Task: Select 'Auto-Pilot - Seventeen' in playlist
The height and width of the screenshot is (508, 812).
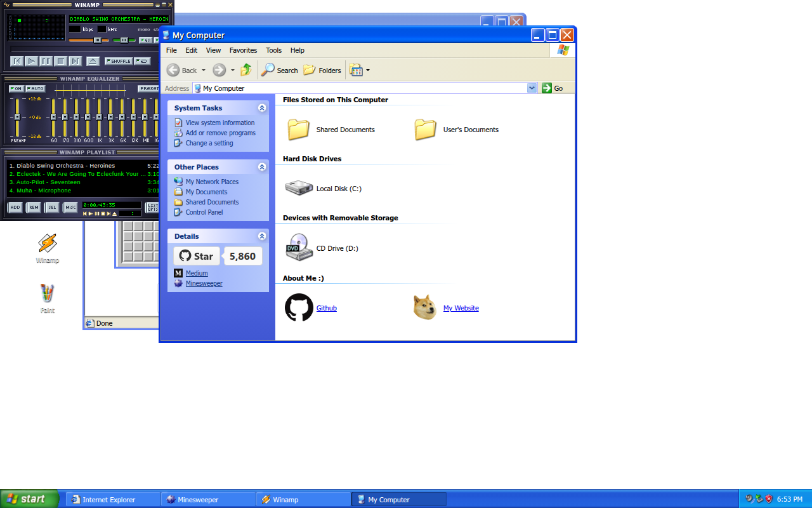Action: (x=84, y=182)
